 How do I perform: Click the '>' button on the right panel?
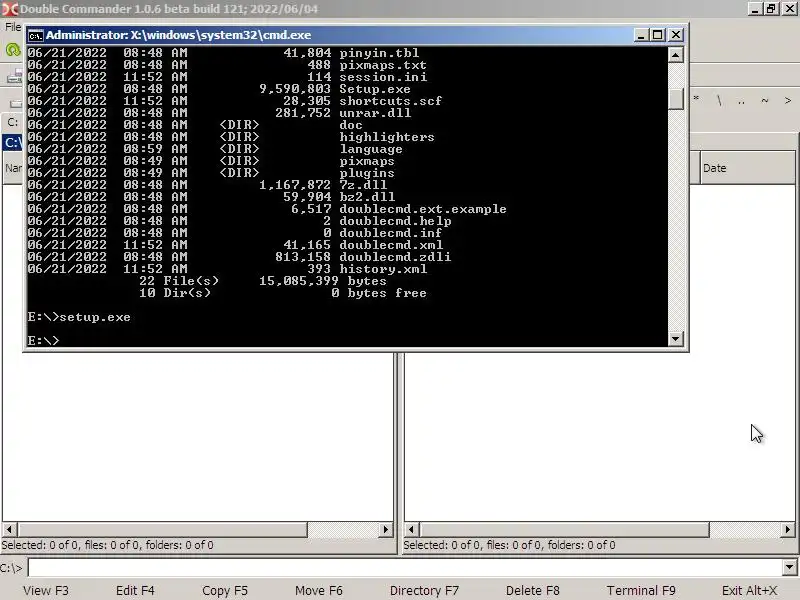788,100
